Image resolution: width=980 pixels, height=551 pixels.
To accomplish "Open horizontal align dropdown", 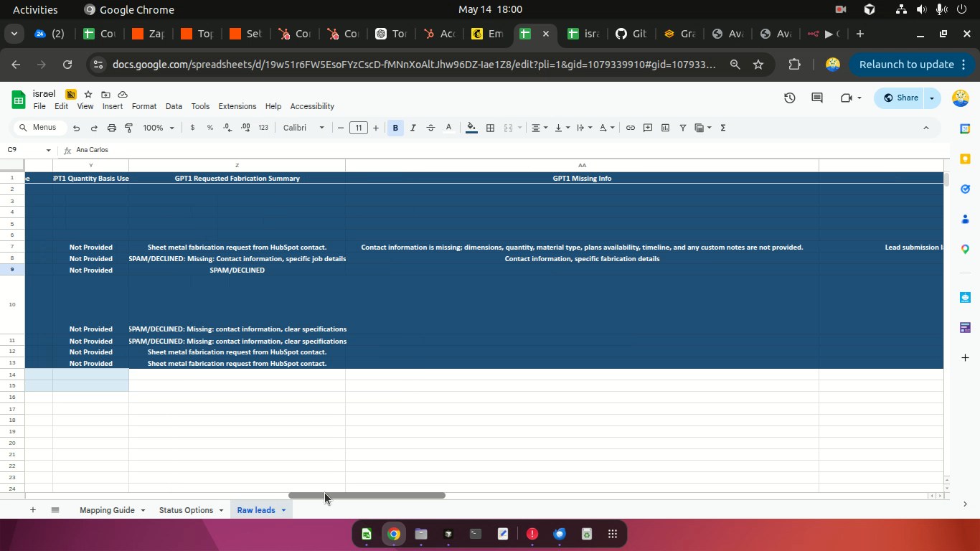I will pyautogui.click(x=539, y=128).
